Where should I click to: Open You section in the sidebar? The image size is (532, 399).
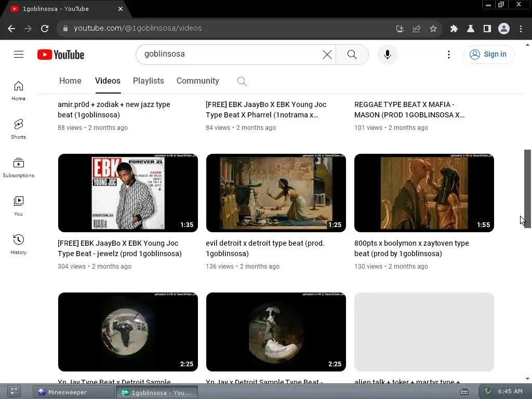(18, 206)
